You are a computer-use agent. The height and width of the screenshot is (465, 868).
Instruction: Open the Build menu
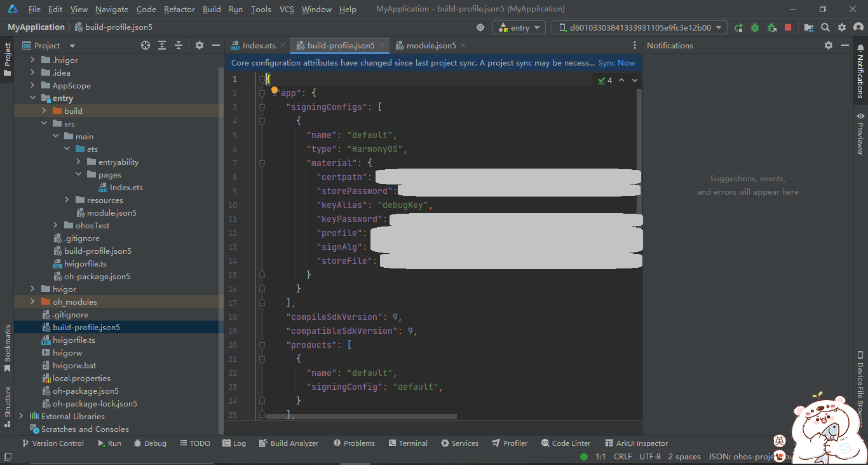tap(212, 9)
